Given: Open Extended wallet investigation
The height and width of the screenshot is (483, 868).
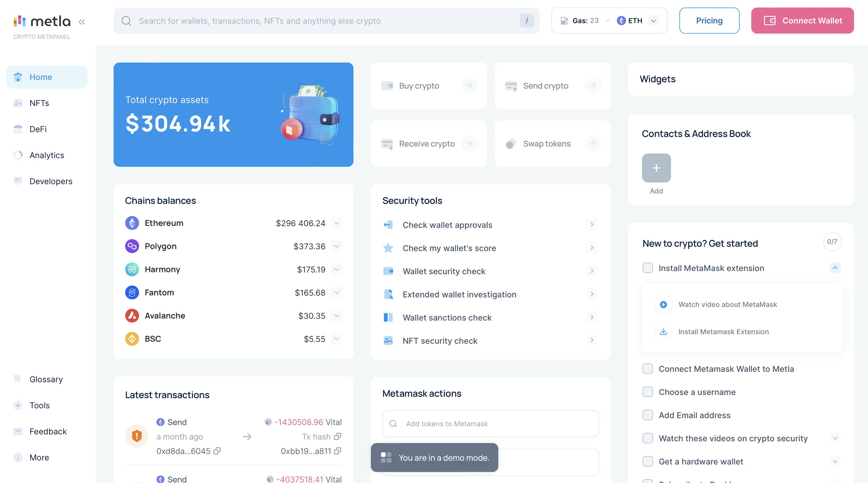Looking at the screenshot, I should pyautogui.click(x=490, y=294).
